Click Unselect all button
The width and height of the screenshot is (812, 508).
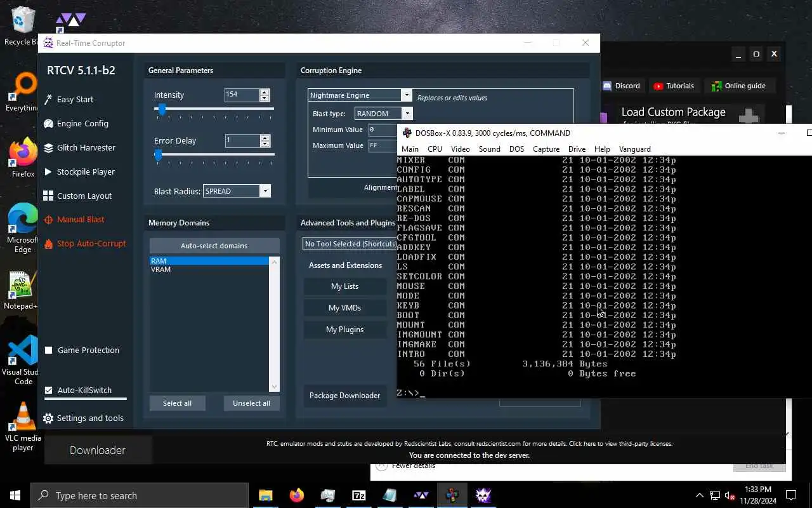click(x=251, y=403)
